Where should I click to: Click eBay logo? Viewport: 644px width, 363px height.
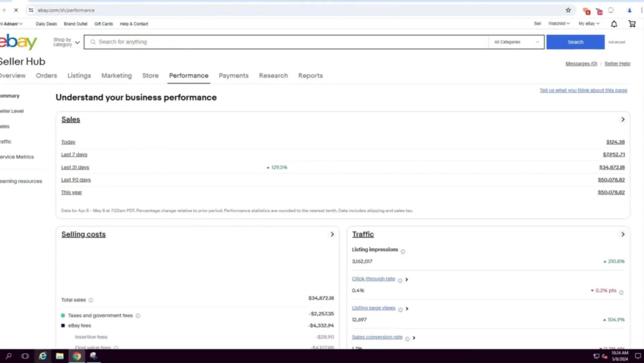(18, 42)
